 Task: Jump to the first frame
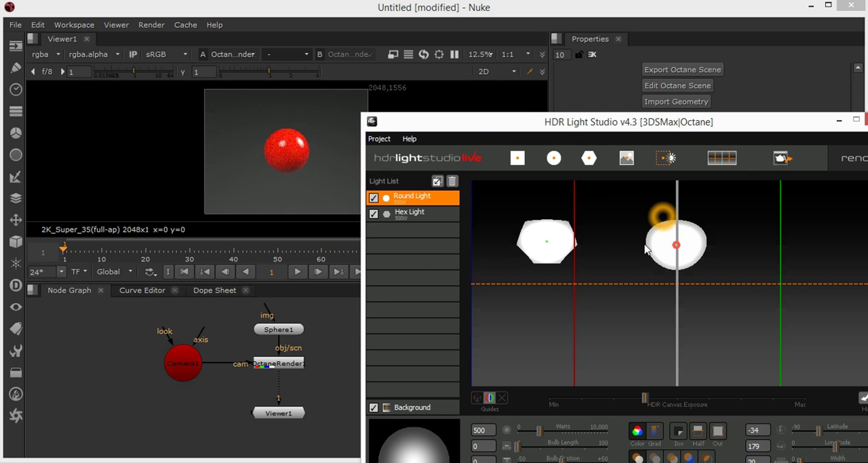click(184, 272)
